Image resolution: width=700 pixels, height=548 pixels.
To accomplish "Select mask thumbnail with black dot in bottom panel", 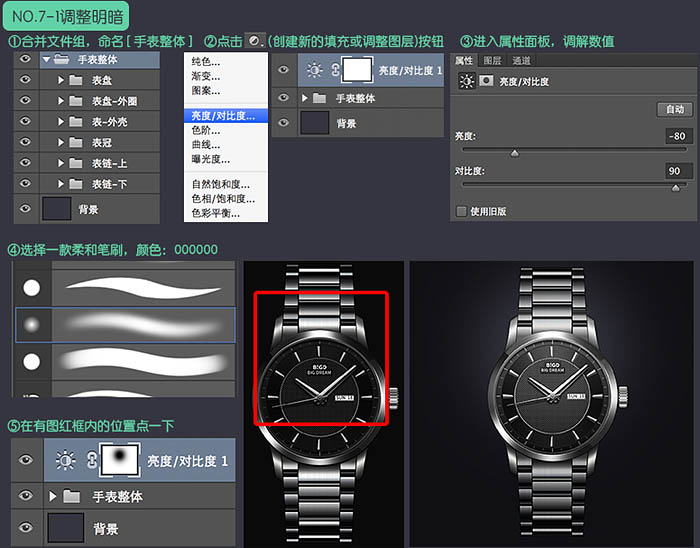I will (x=120, y=460).
